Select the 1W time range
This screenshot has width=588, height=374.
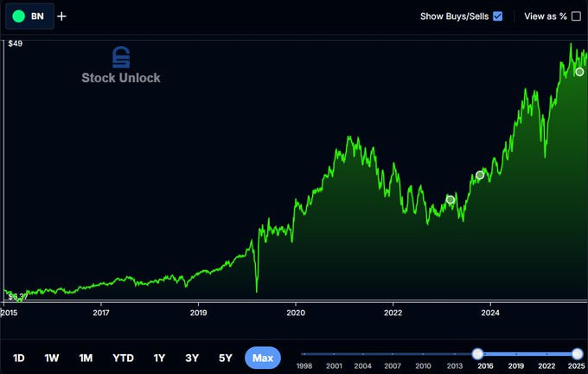tap(52, 358)
